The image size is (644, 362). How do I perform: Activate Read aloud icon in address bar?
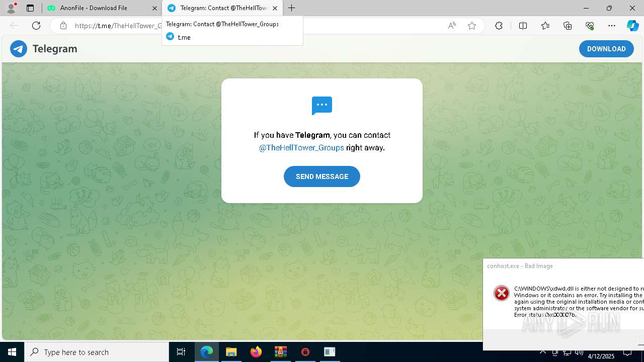(452, 26)
